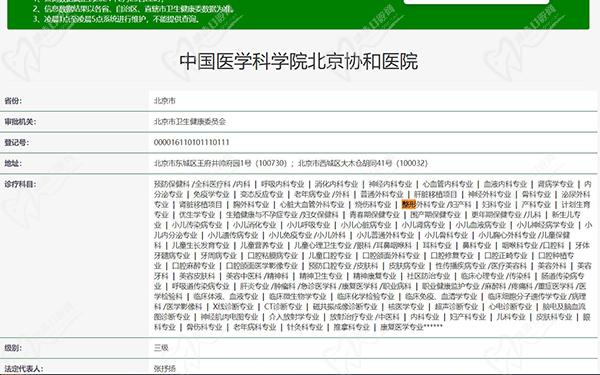Click the 耳科专业 entry

(437, 245)
